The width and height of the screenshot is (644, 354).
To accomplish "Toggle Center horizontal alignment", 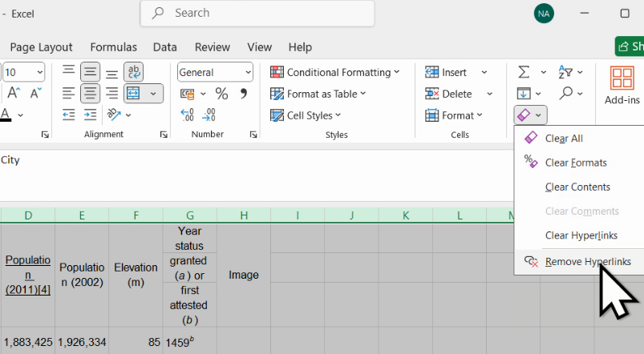I will pyautogui.click(x=90, y=94).
